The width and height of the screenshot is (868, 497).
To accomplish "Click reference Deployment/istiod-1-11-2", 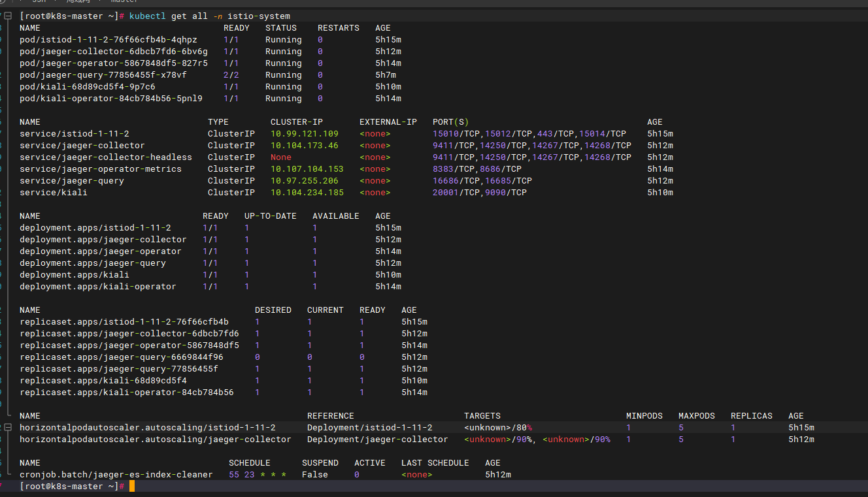I will click(x=370, y=427).
